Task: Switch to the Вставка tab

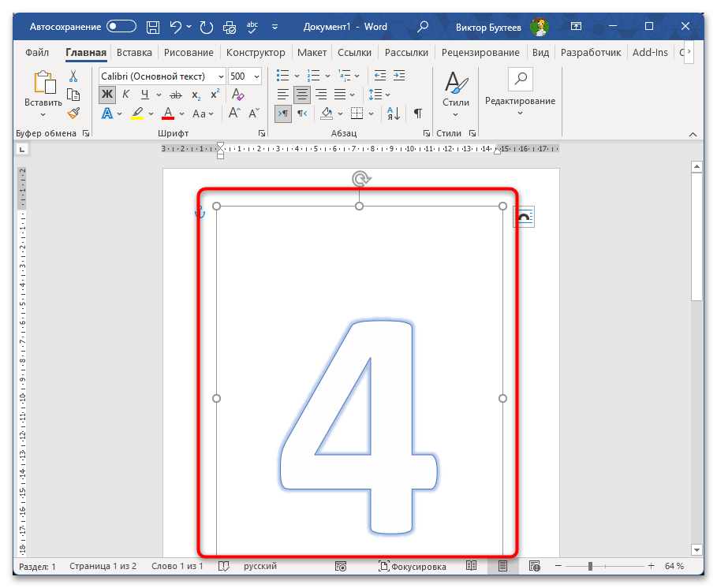Action: [134, 53]
